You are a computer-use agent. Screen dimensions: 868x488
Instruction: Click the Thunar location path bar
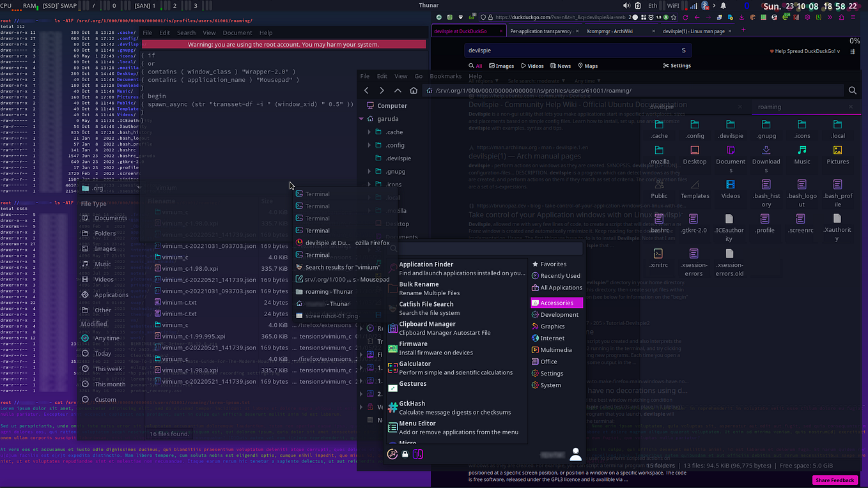[633, 91]
